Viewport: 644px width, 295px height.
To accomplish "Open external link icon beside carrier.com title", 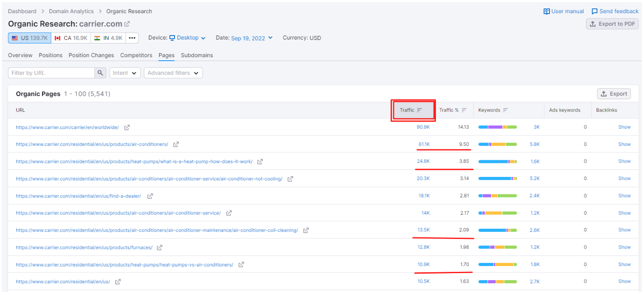I will [127, 24].
